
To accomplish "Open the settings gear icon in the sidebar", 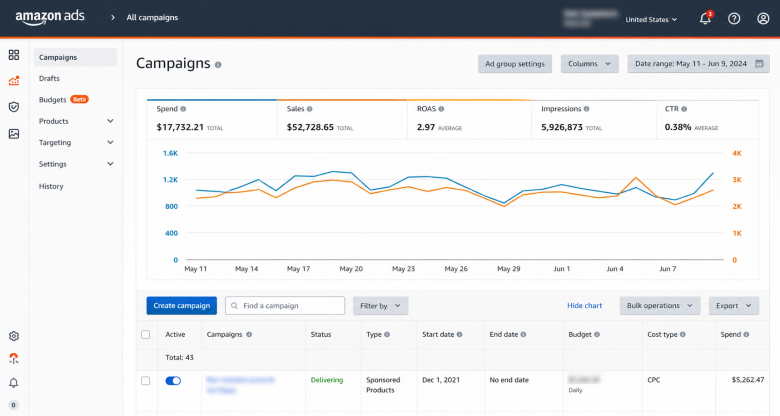I will click(14, 336).
